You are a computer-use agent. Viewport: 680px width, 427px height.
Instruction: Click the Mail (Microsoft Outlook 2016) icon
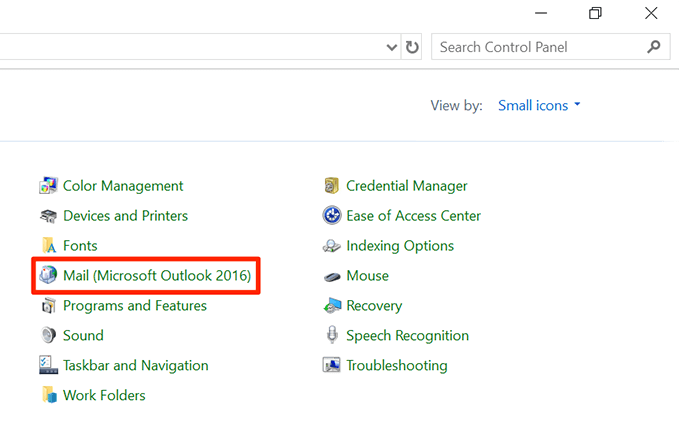click(48, 275)
